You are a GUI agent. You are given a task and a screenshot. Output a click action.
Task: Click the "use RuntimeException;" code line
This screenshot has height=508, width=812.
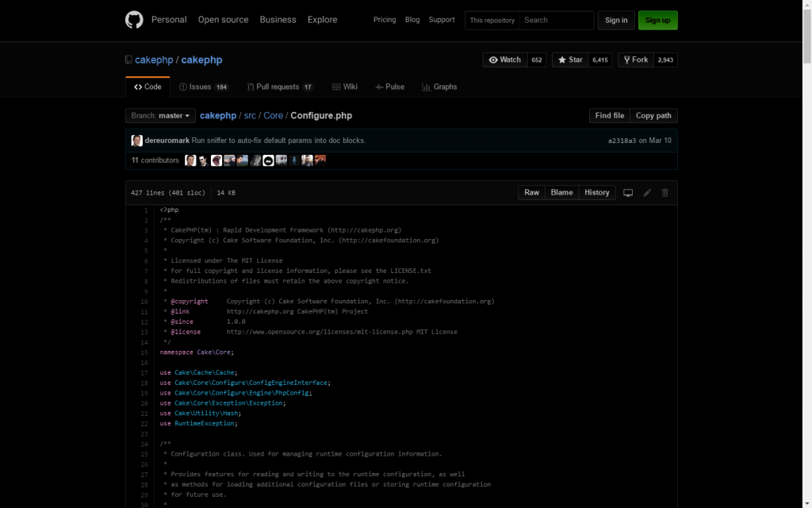pos(199,424)
